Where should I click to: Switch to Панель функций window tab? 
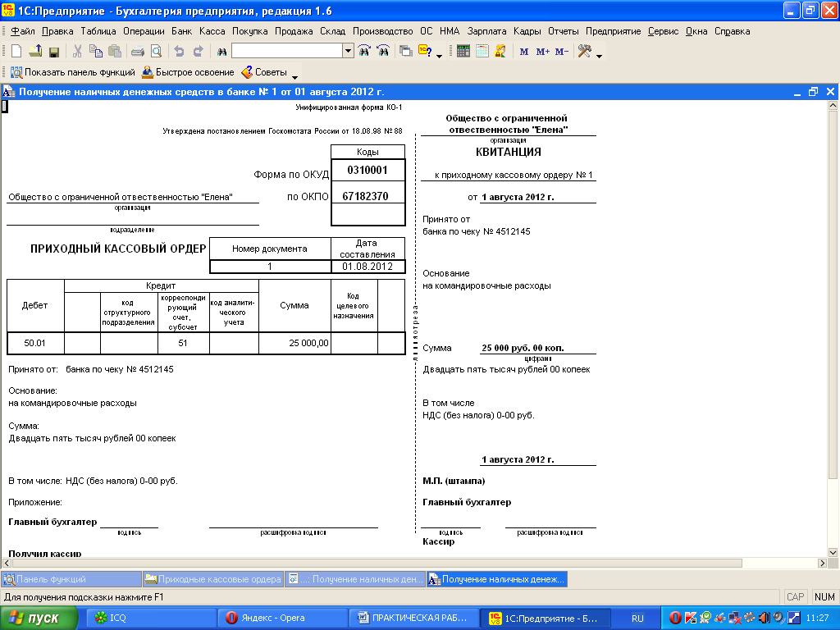71,579
